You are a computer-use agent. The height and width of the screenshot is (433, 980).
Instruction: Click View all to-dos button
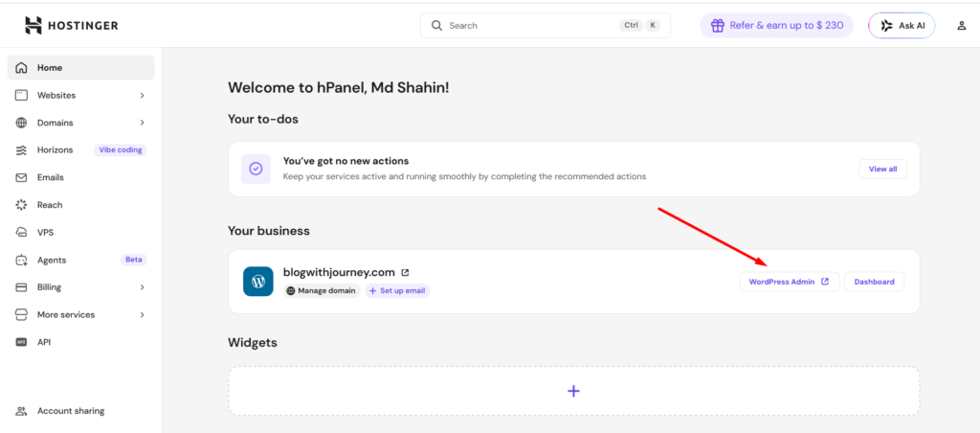click(882, 169)
